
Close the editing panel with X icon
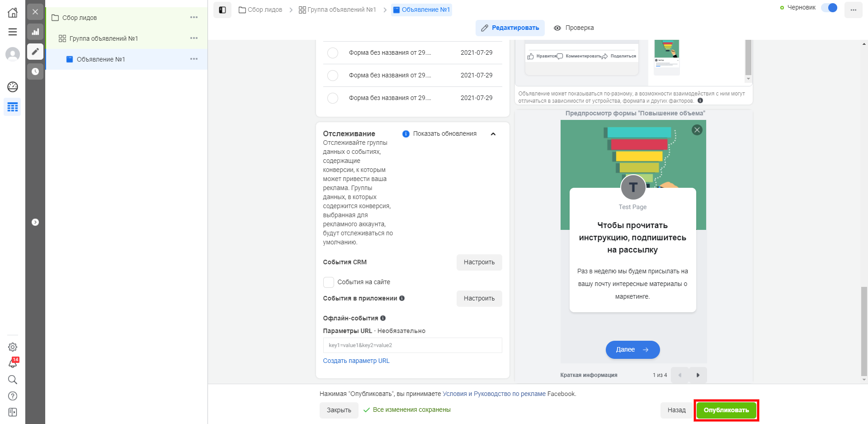point(35,12)
